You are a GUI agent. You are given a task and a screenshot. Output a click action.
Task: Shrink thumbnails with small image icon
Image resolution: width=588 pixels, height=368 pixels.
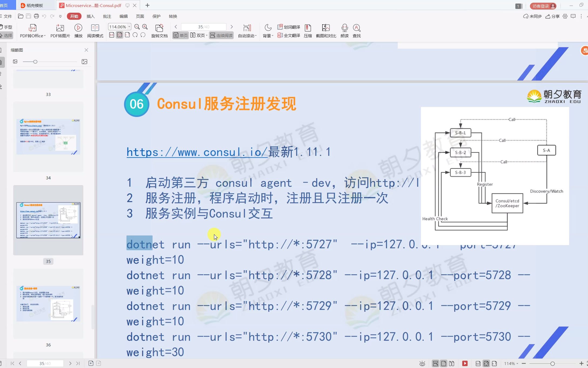15,62
